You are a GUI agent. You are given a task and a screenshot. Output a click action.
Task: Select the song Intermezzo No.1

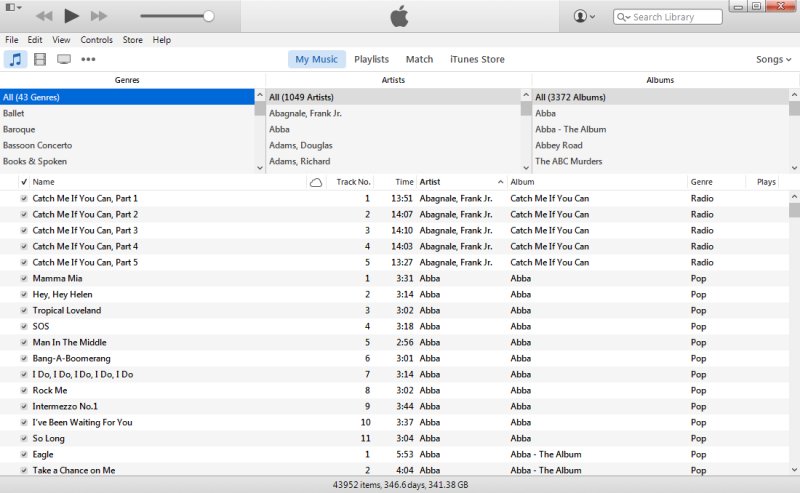click(65, 406)
